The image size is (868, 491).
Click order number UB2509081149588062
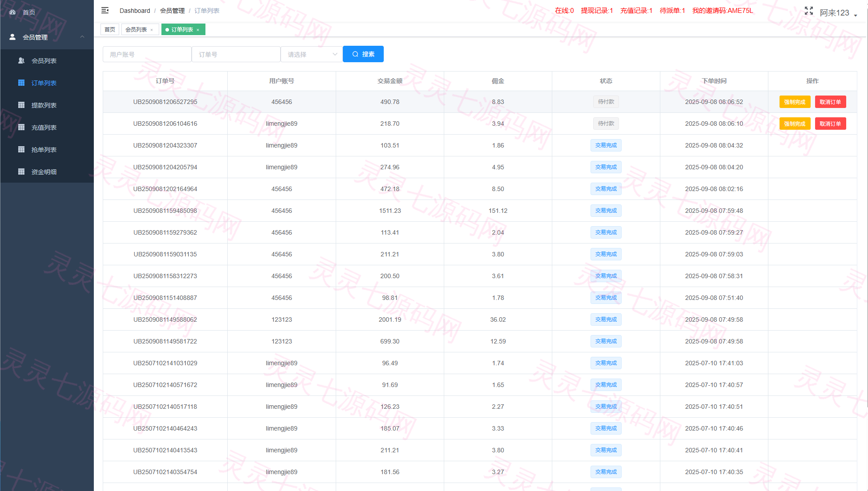tap(165, 319)
